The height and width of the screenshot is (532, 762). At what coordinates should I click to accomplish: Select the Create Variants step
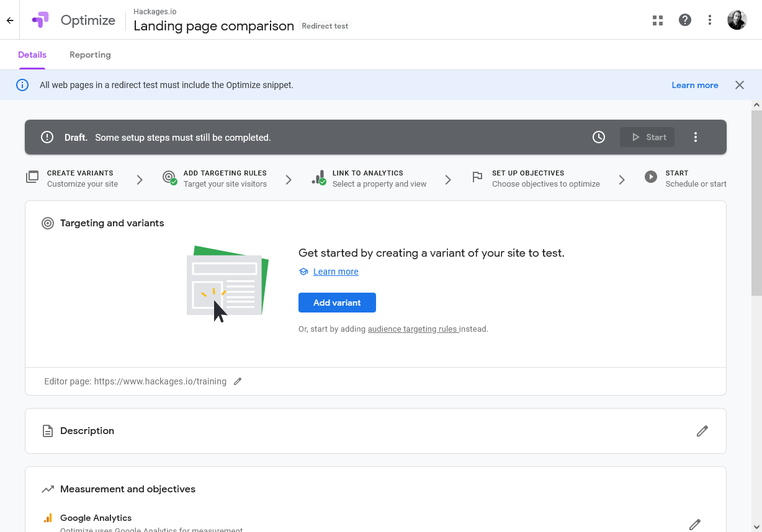(72, 179)
